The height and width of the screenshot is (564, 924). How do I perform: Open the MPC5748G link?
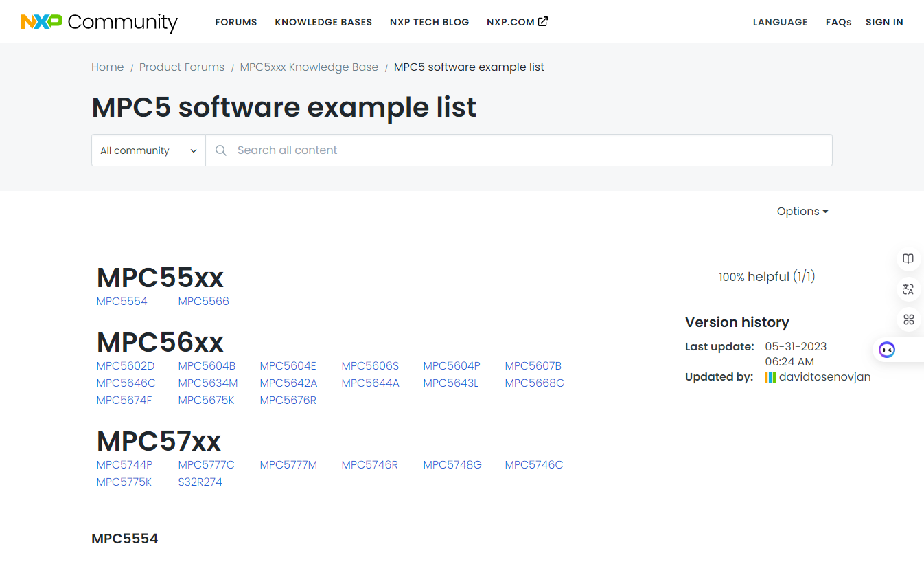(x=452, y=465)
